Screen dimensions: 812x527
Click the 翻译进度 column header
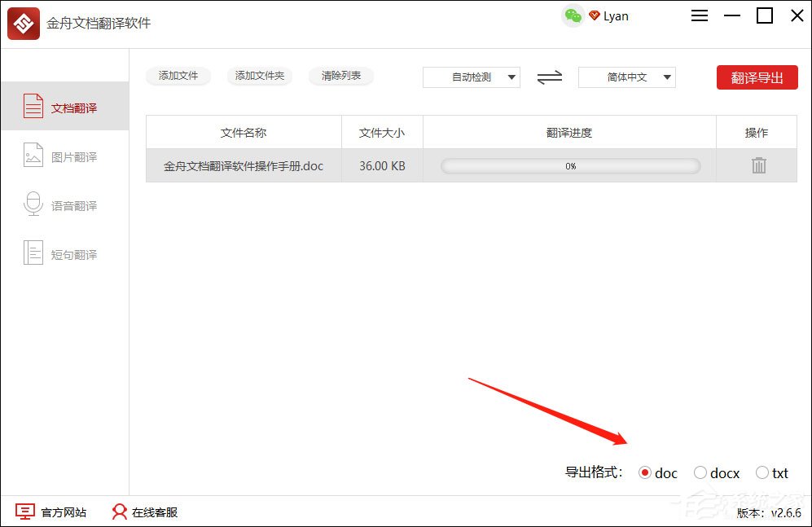pos(568,132)
